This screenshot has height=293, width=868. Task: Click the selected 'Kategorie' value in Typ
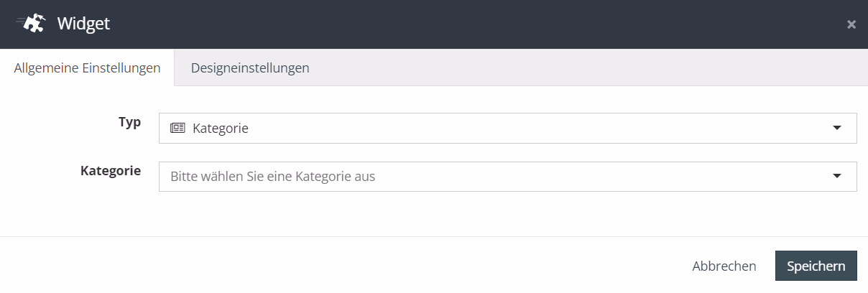click(221, 128)
